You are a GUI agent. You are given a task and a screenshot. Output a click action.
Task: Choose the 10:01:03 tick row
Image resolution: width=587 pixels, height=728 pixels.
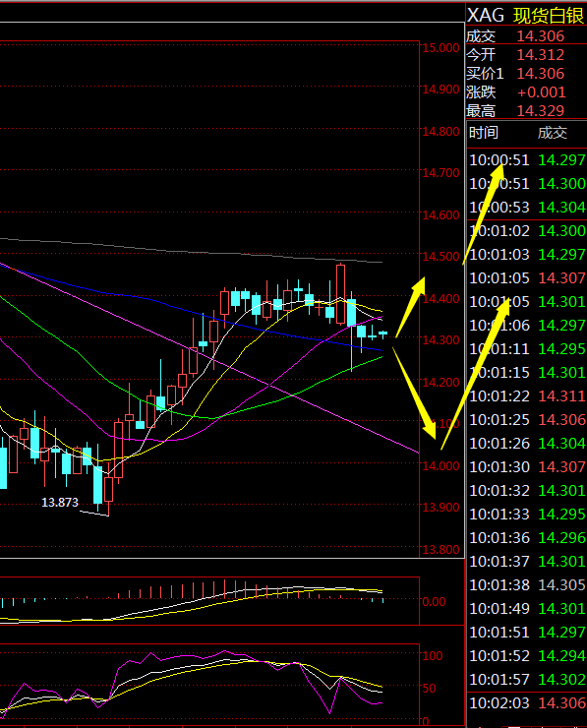coord(527,255)
